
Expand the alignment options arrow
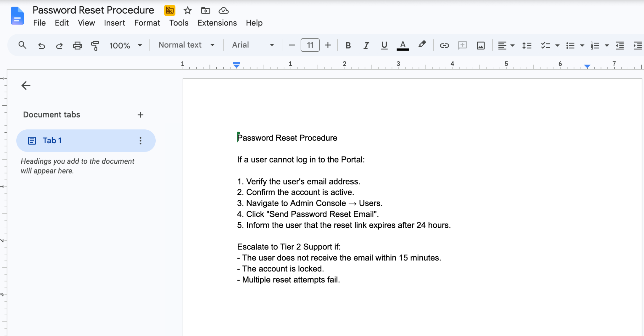513,46
